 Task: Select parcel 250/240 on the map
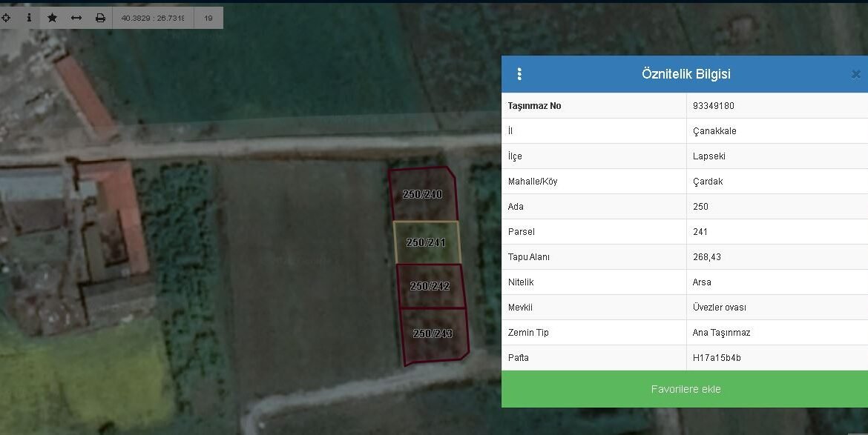(422, 195)
